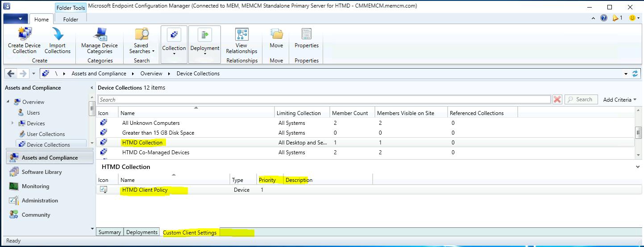
Task: Collapse the ribbon with caret arrow
Action: click(593, 18)
